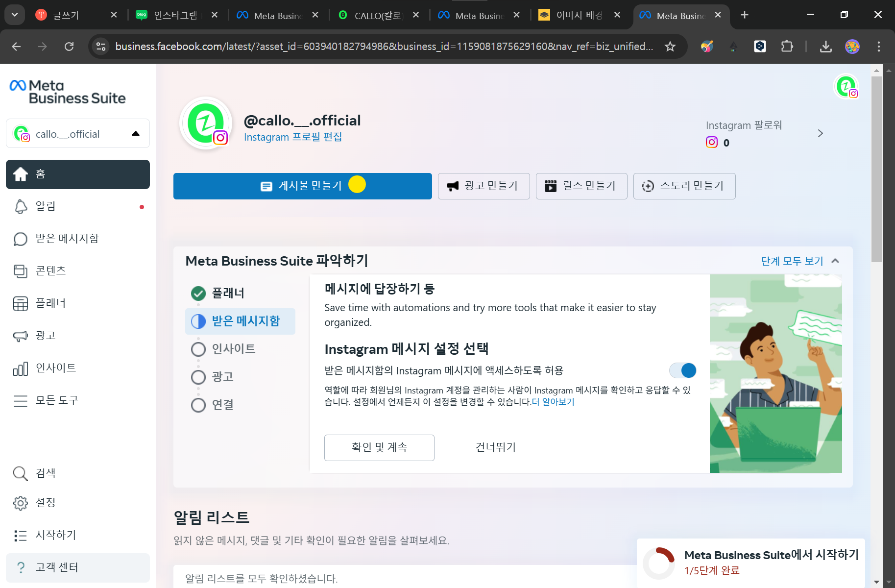
Task: Click the Instagram icon beside follower count
Action: pyautogui.click(x=712, y=143)
